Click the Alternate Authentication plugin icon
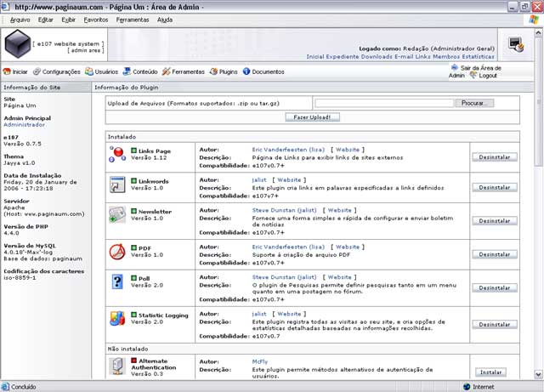 click(x=117, y=366)
